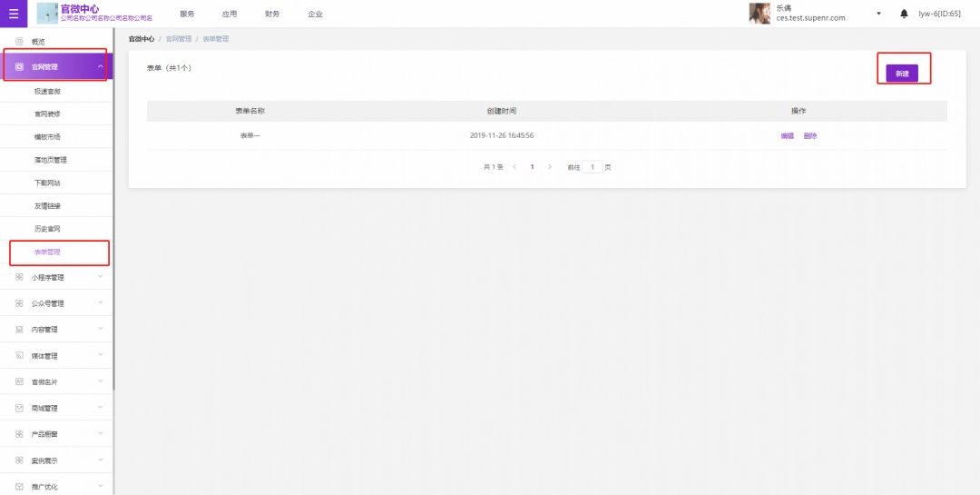Click the 编辑 link for 表单一
Viewport: 980px width, 495px height.
point(787,135)
